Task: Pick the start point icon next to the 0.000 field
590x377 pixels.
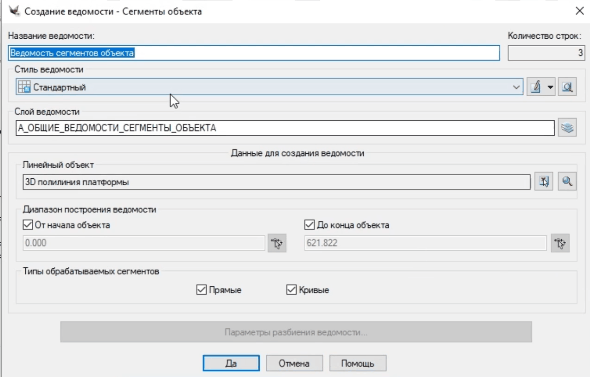Action: pyautogui.click(x=277, y=243)
